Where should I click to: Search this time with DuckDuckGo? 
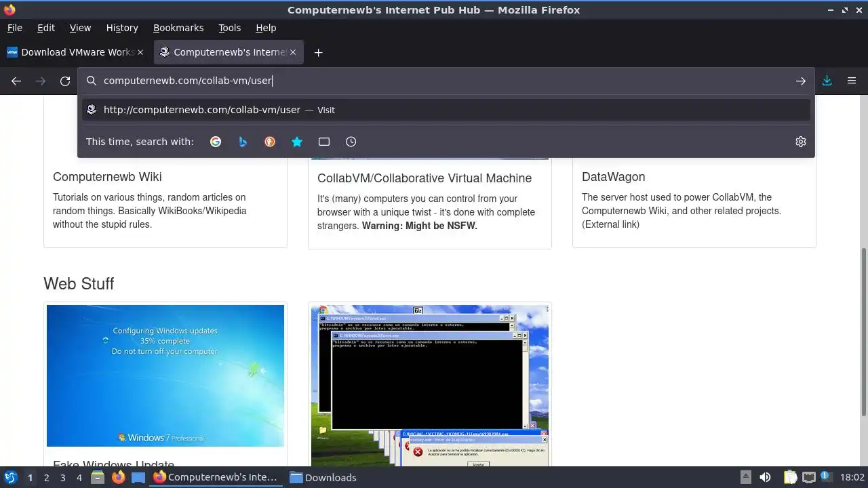pyautogui.click(x=270, y=142)
